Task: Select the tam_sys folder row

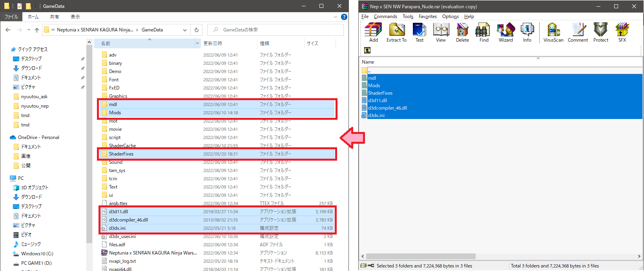Action: point(217,170)
